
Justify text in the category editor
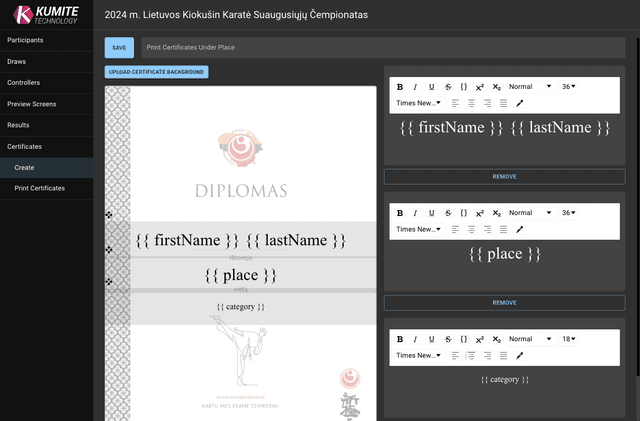(503, 356)
